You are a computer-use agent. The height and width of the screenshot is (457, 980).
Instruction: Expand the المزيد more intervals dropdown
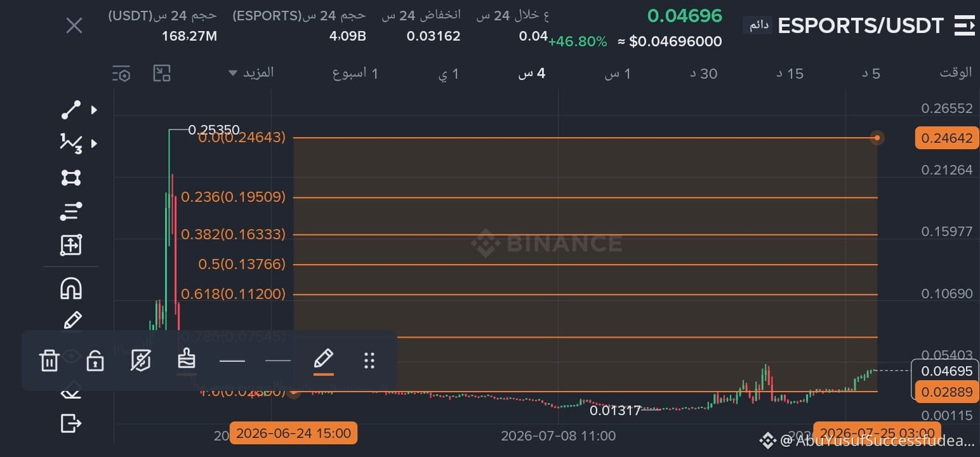(x=251, y=72)
